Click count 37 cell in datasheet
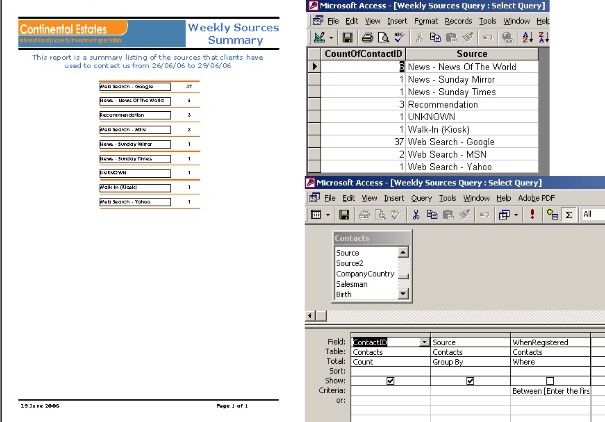The width and height of the screenshot is (605, 422). pos(363,142)
